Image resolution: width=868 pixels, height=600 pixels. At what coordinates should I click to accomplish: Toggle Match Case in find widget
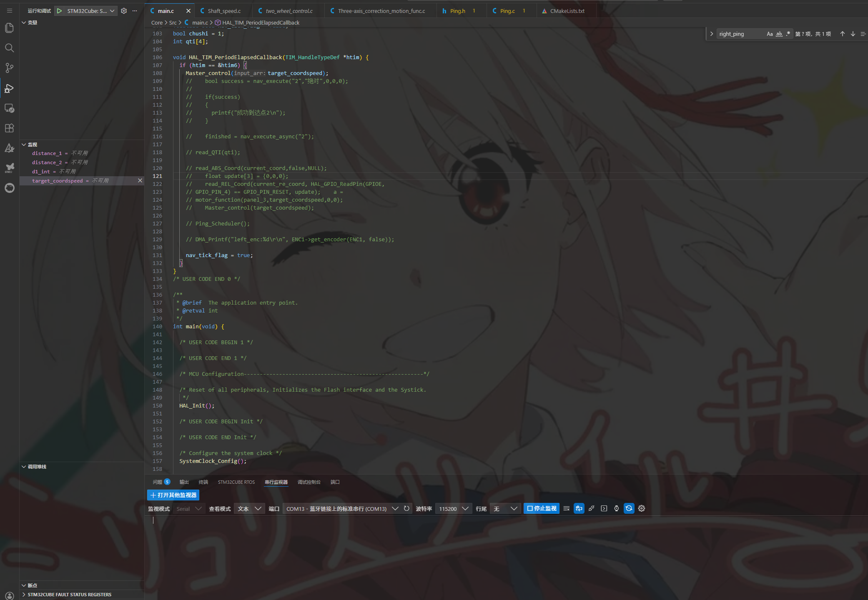770,34
